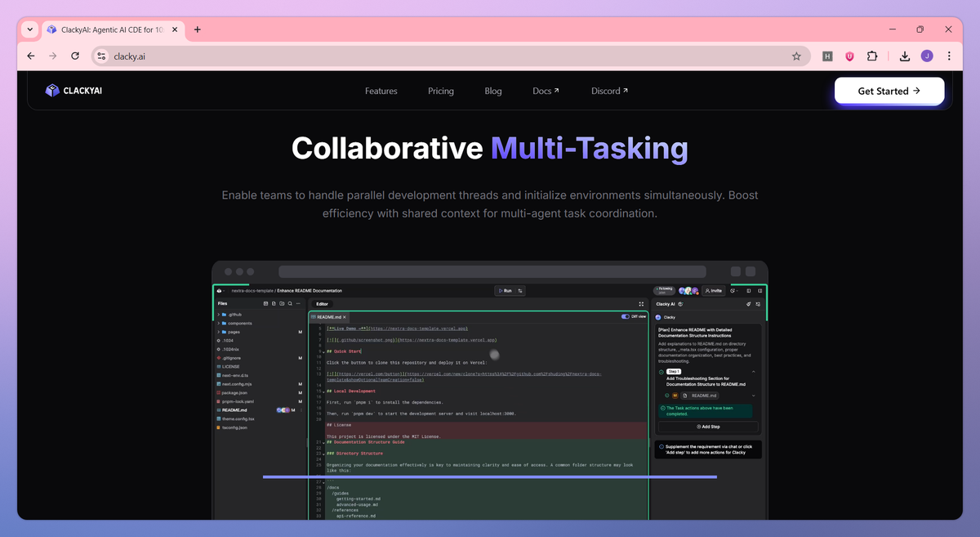Close the ClackyAI browser tab
This screenshot has width=980, height=537.
(173, 29)
